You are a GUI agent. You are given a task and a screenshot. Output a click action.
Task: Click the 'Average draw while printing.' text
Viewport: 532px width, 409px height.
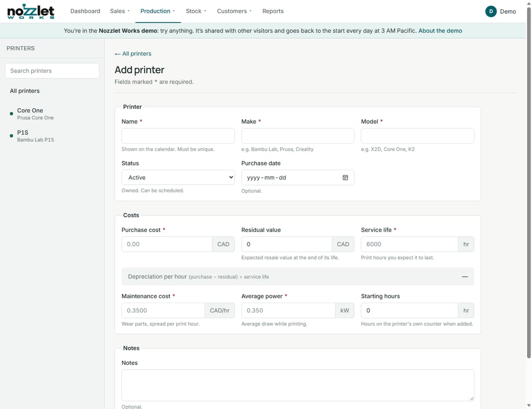pyautogui.click(x=274, y=324)
